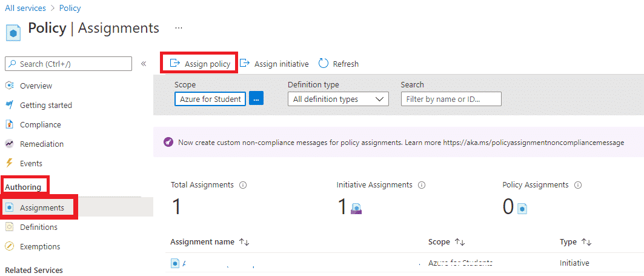Click the Initiative type cell in table
The height and width of the screenshot is (276, 644).
click(574, 263)
